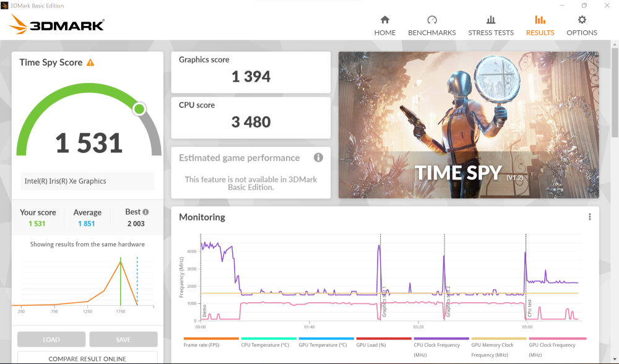Minimize the 3DMark window
The image size is (619, 364).
pos(562,5)
